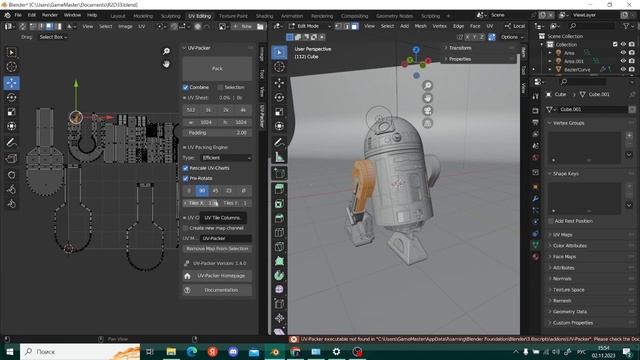Select the Inset Faces tool

280,203
